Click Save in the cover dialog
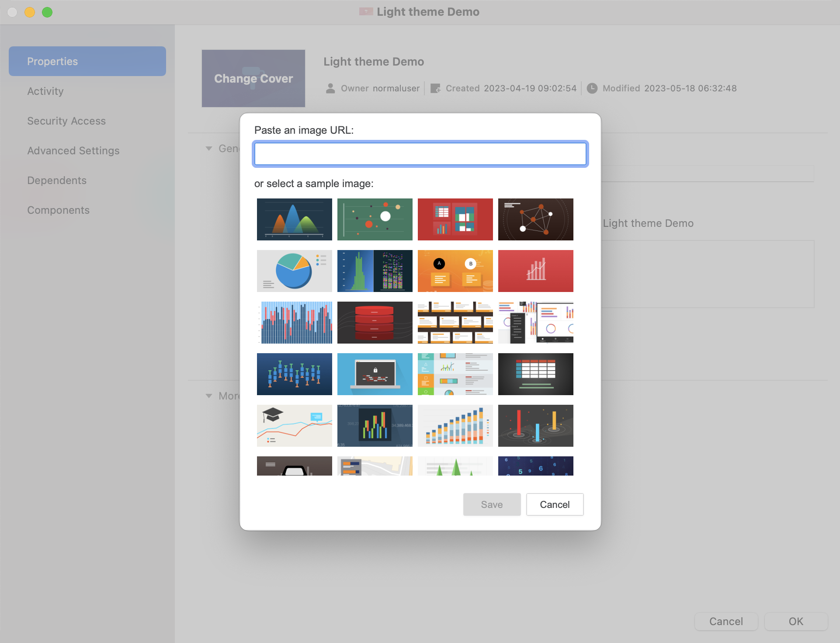840x643 pixels. pos(492,504)
